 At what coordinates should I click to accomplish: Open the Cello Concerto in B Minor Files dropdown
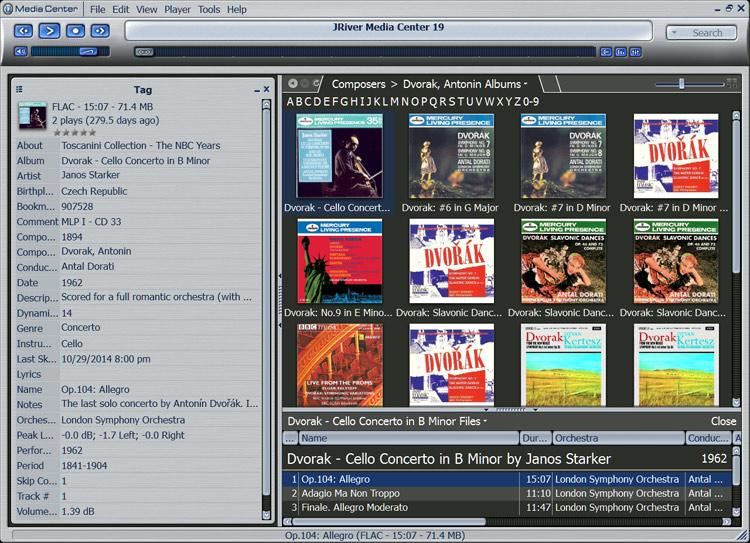point(486,421)
